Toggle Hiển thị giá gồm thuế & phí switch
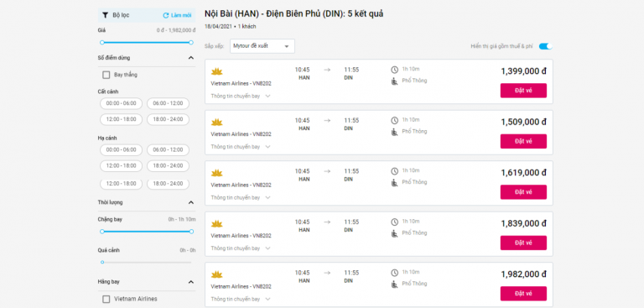Image resolution: width=644 pixels, height=308 pixels. point(546,46)
